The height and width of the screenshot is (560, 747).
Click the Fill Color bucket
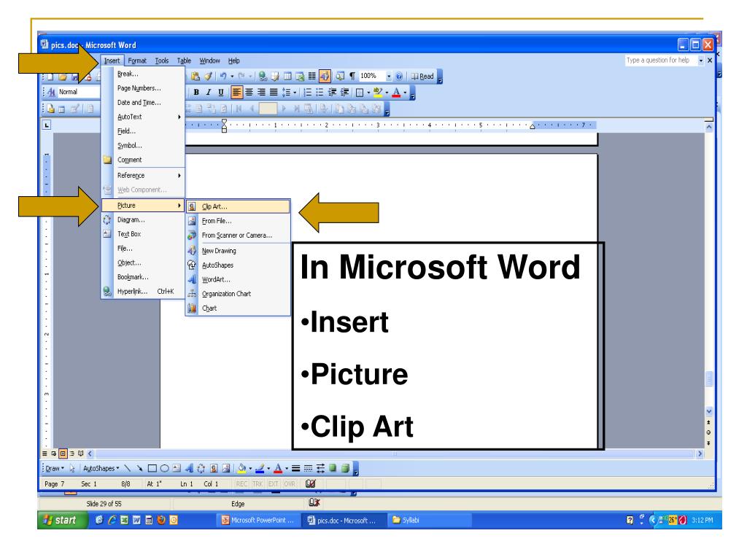point(242,469)
